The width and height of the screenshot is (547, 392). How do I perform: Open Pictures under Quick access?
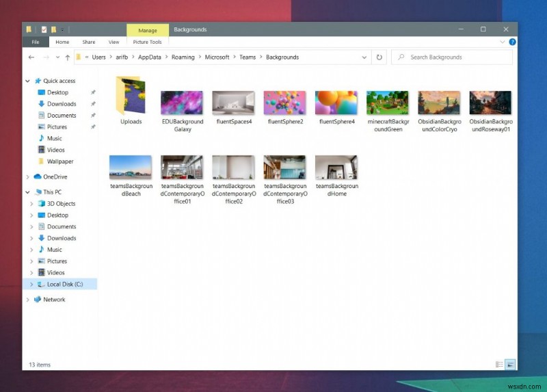(57, 127)
